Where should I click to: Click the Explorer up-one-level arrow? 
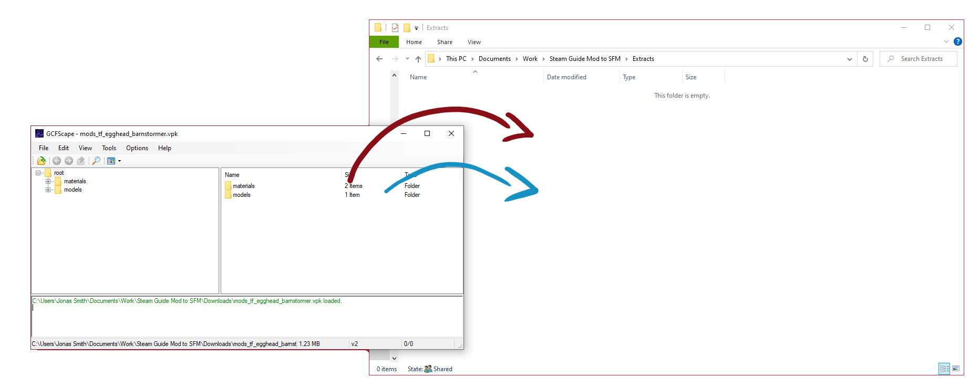point(418,59)
